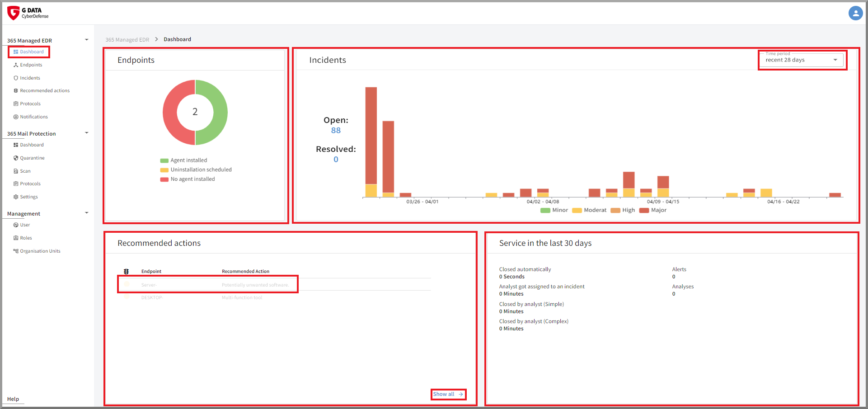Viewport: 868px width, 409px height.
Task: Click the tallest bar in Incidents chart
Action: [x=371, y=142]
